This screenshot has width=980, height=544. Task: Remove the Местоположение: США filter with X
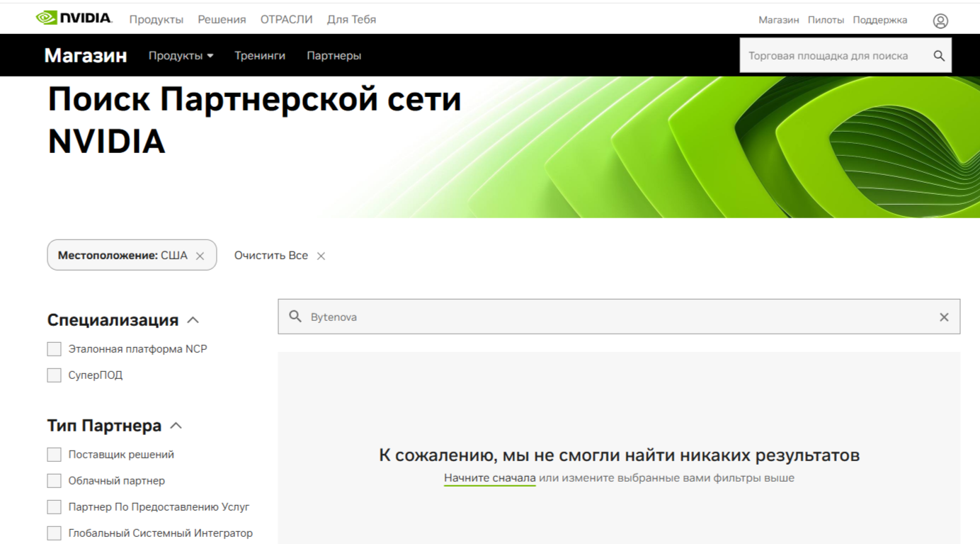[x=200, y=256]
